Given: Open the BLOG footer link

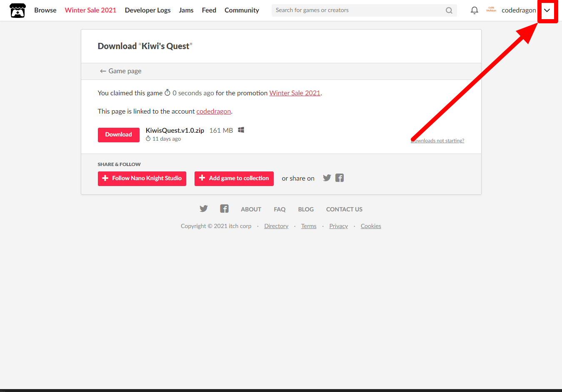Looking at the screenshot, I should click(x=306, y=209).
